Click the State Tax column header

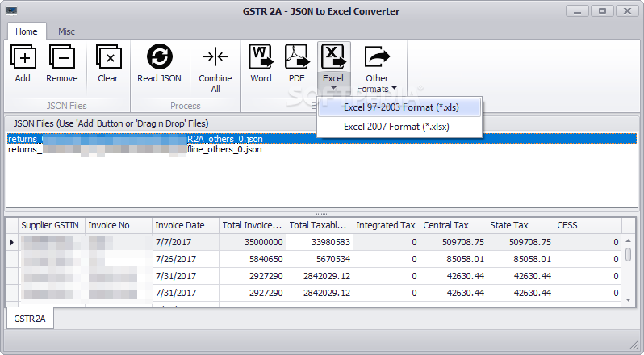tap(520, 225)
